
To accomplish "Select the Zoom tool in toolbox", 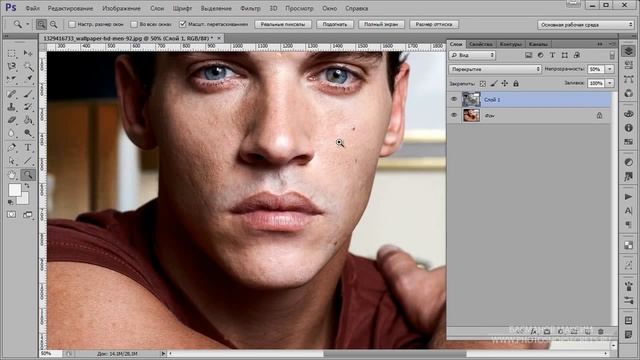I will pyautogui.click(x=28, y=175).
